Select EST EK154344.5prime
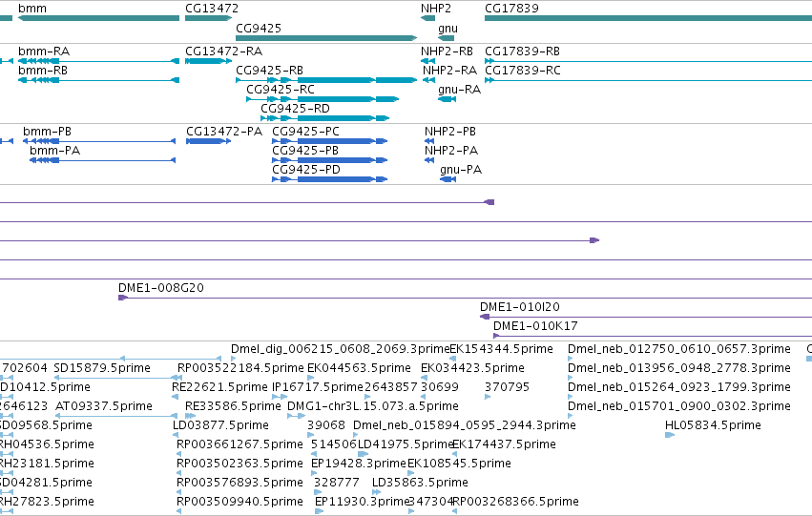 (501, 349)
